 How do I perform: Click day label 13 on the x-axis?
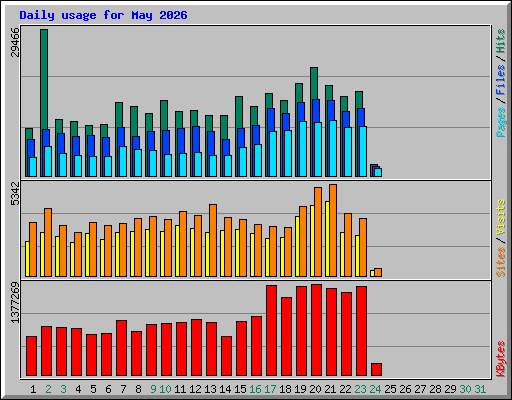[210, 389]
